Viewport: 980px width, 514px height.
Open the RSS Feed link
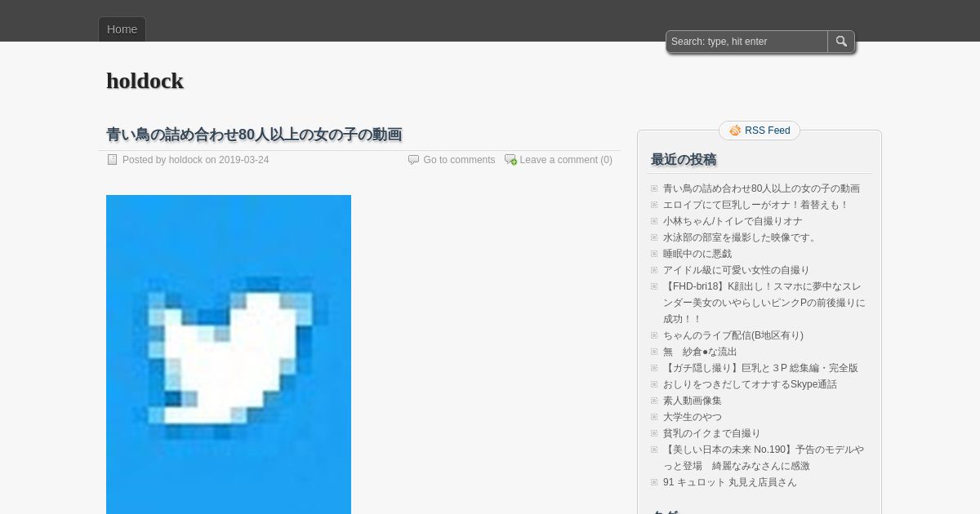(x=767, y=131)
